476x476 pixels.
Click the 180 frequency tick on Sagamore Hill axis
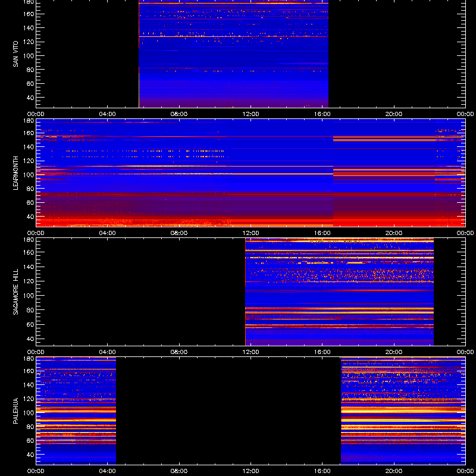click(29, 240)
